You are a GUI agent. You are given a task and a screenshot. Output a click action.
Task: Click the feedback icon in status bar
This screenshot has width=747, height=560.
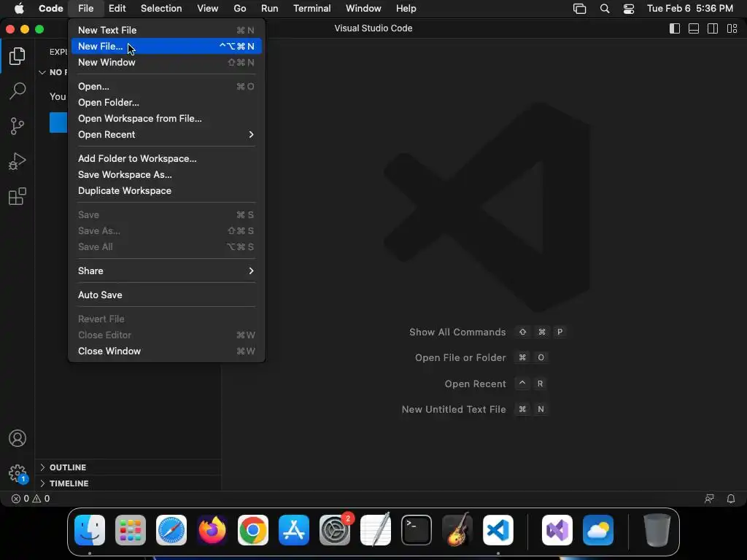(x=709, y=499)
